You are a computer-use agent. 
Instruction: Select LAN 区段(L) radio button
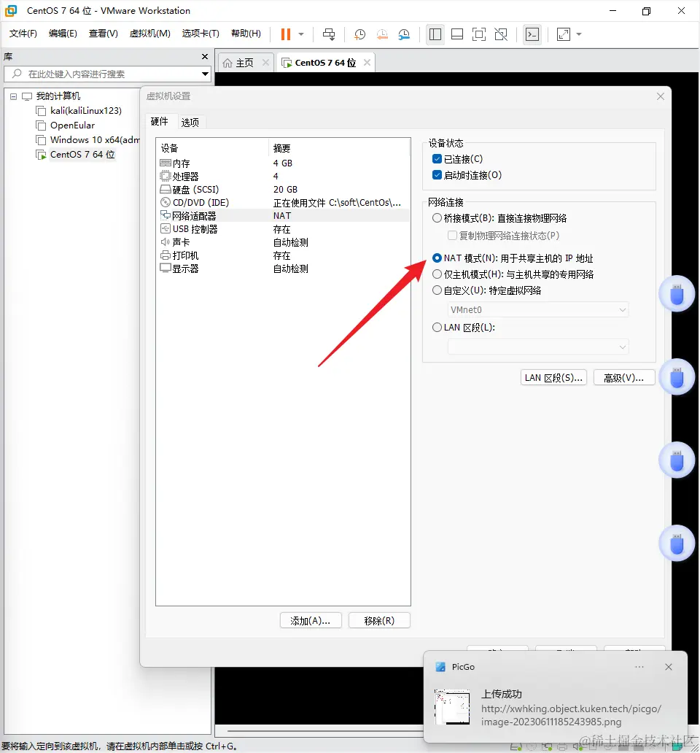437,328
